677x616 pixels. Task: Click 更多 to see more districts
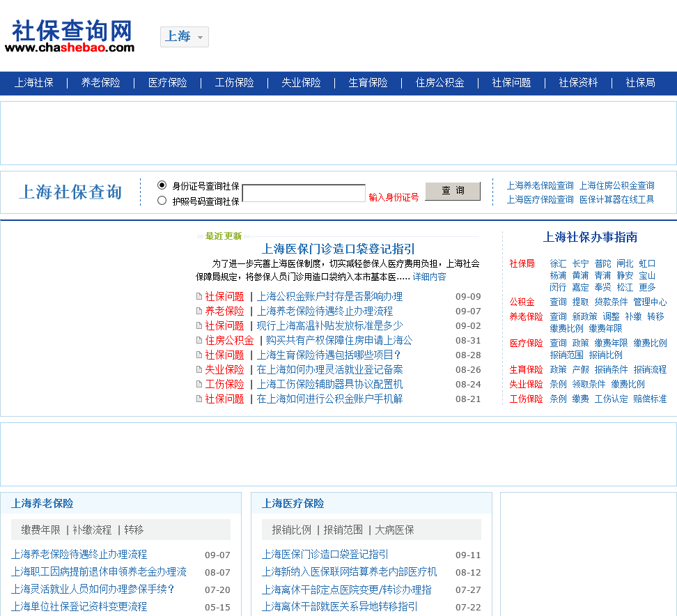click(x=647, y=288)
